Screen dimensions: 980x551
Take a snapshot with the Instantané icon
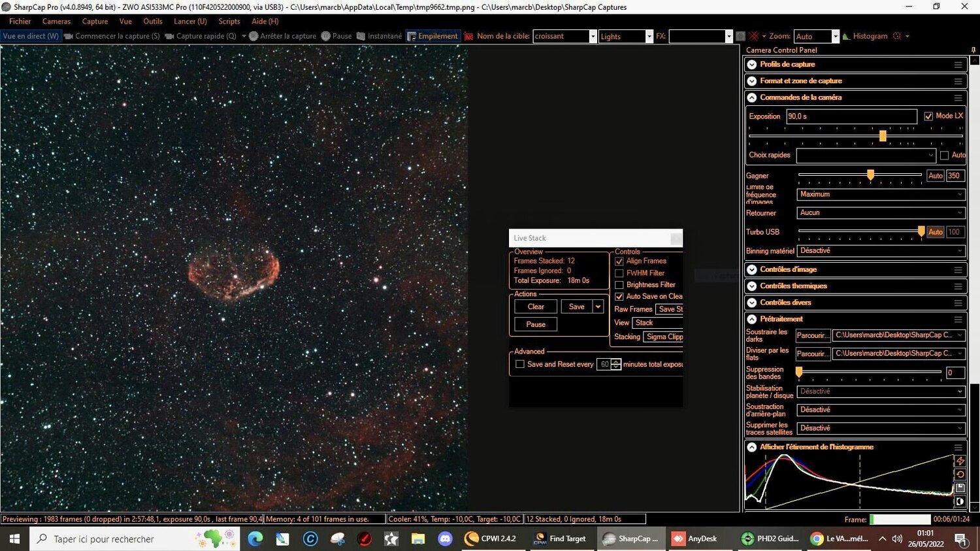(360, 36)
